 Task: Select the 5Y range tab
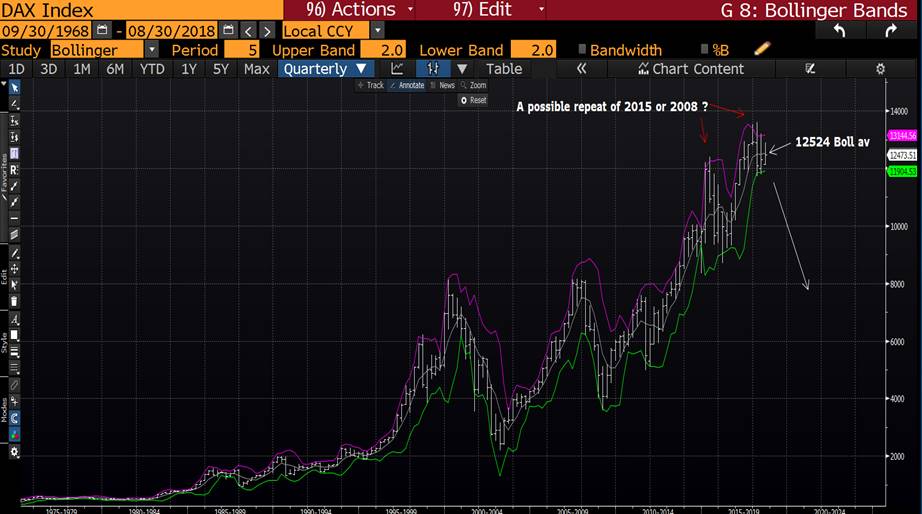coord(221,69)
